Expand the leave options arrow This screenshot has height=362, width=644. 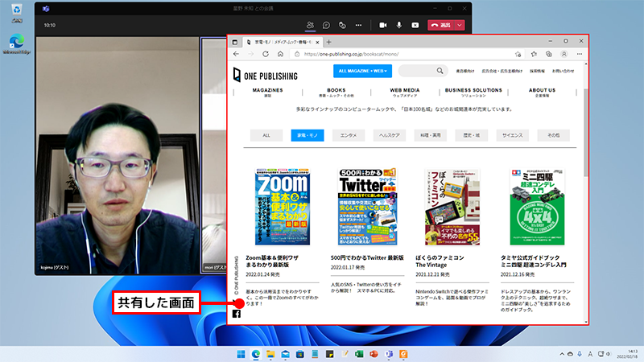pyautogui.click(x=460, y=25)
